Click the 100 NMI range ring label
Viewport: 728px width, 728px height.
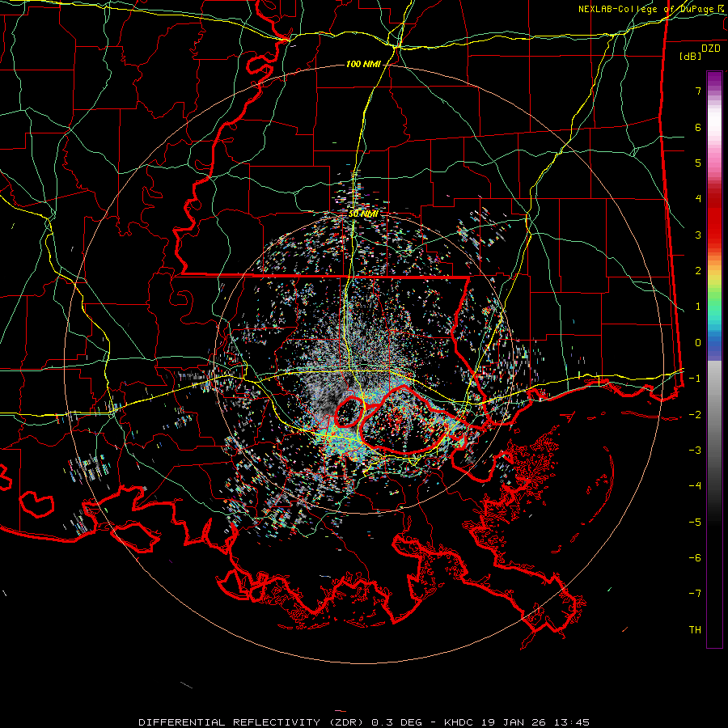pos(363,64)
